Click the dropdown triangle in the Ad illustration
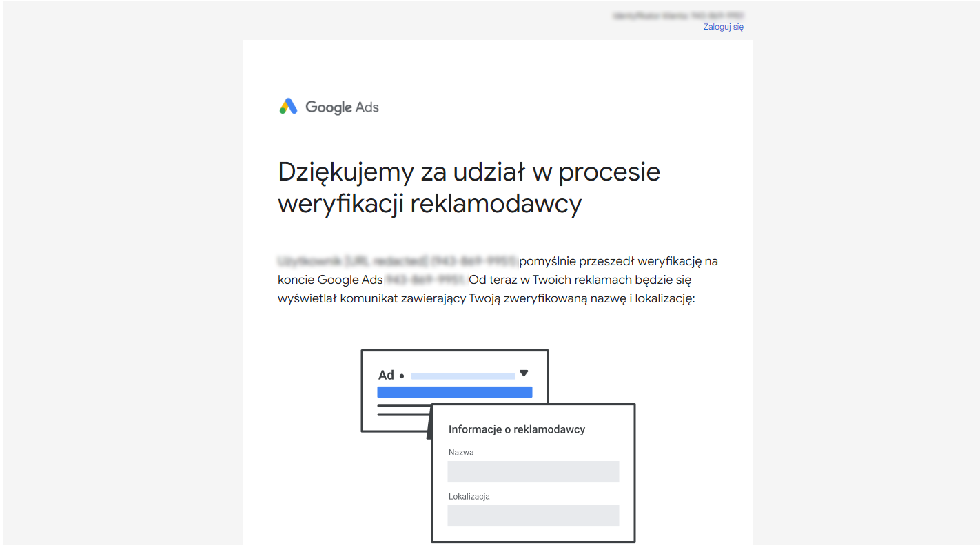 tap(524, 373)
